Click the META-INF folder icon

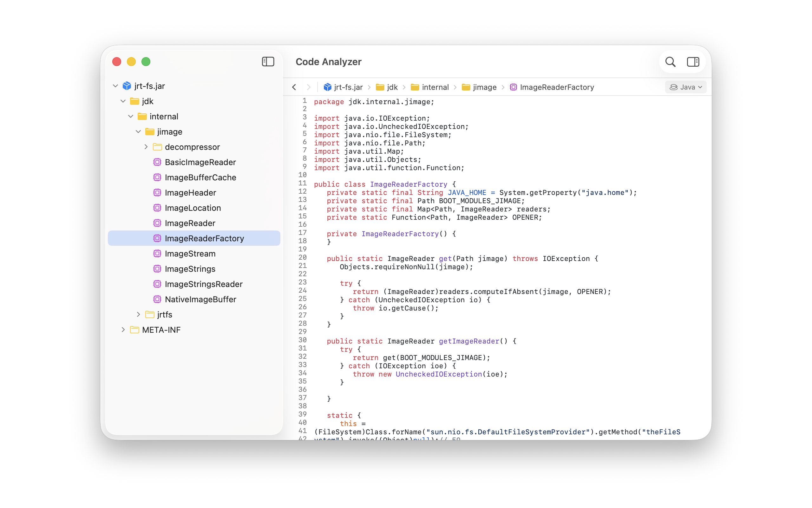[134, 330]
